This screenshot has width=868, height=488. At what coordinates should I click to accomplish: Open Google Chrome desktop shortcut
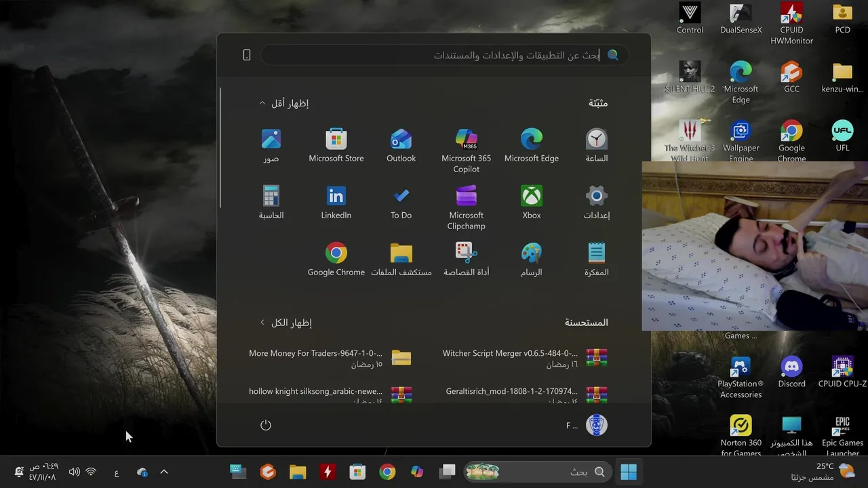pyautogui.click(x=791, y=141)
